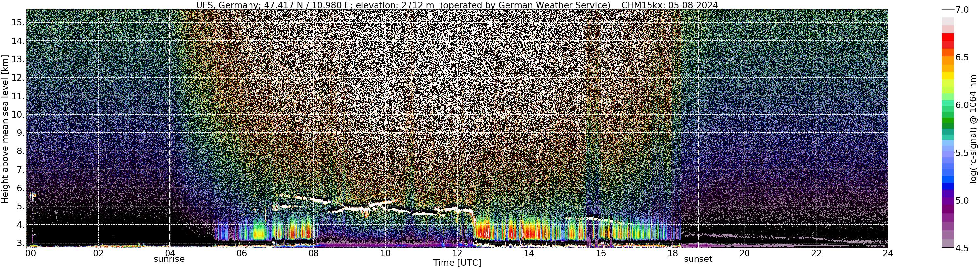Click the Time [UTC] axis title
The height and width of the screenshot is (269, 980).
457,263
